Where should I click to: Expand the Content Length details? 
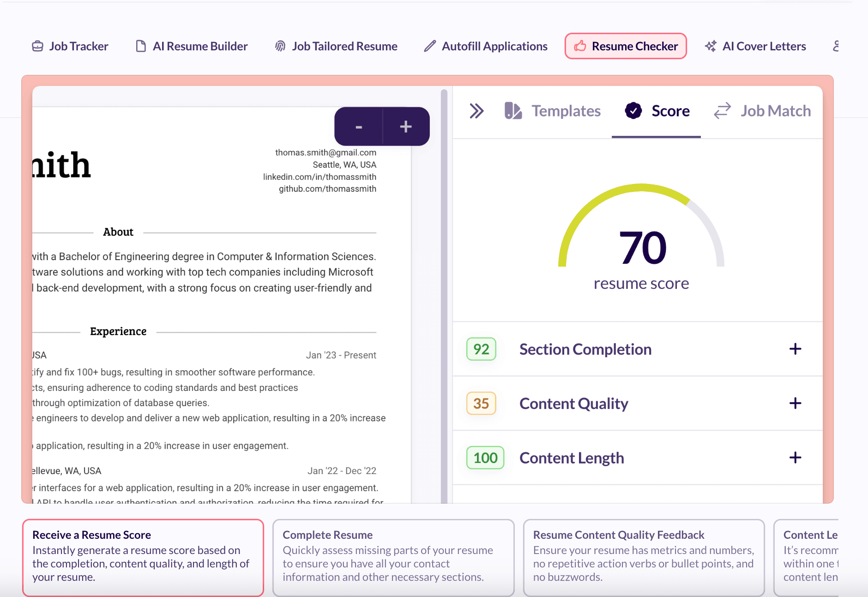[x=795, y=457]
